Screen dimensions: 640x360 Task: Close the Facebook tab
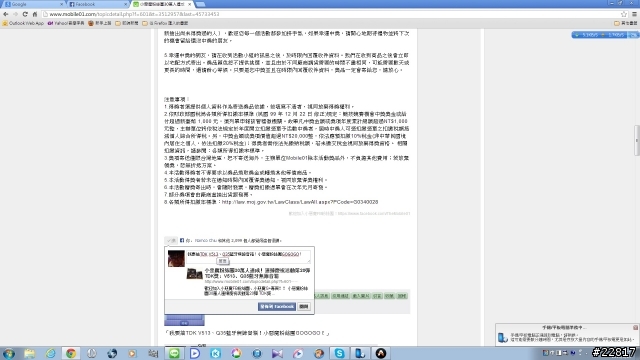coord(125,4)
